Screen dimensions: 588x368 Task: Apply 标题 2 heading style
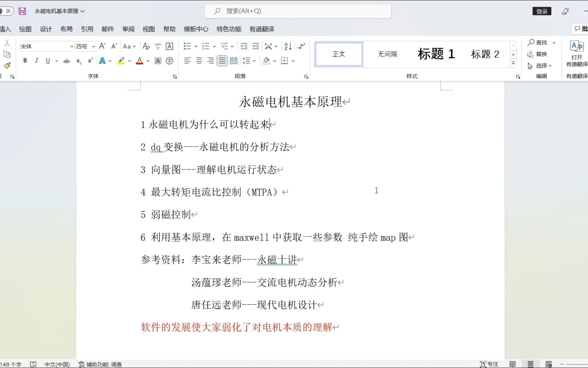485,54
